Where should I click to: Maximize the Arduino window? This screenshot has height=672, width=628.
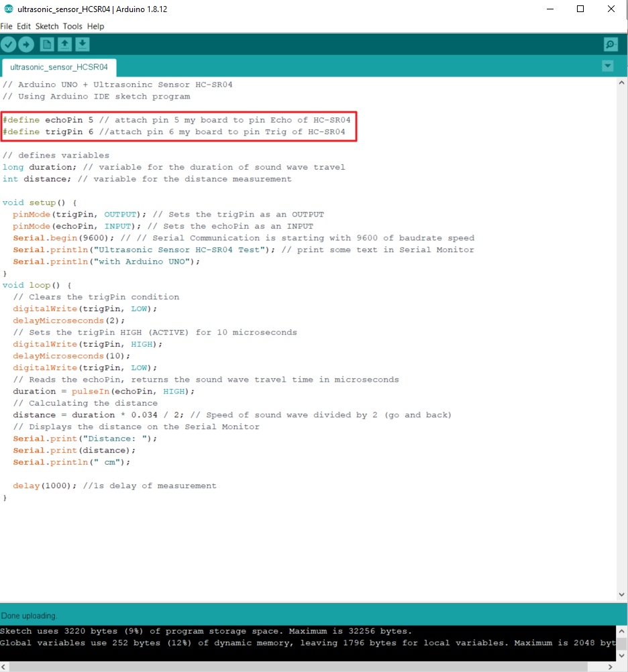coord(580,9)
